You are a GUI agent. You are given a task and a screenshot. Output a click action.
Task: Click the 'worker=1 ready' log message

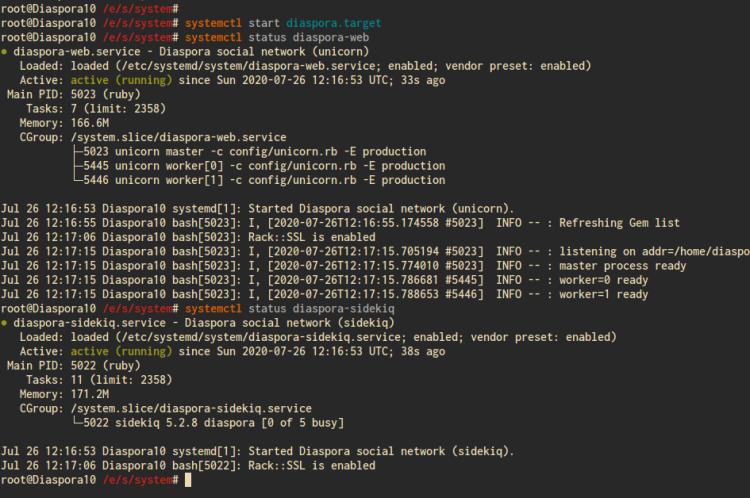tap(618, 294)
